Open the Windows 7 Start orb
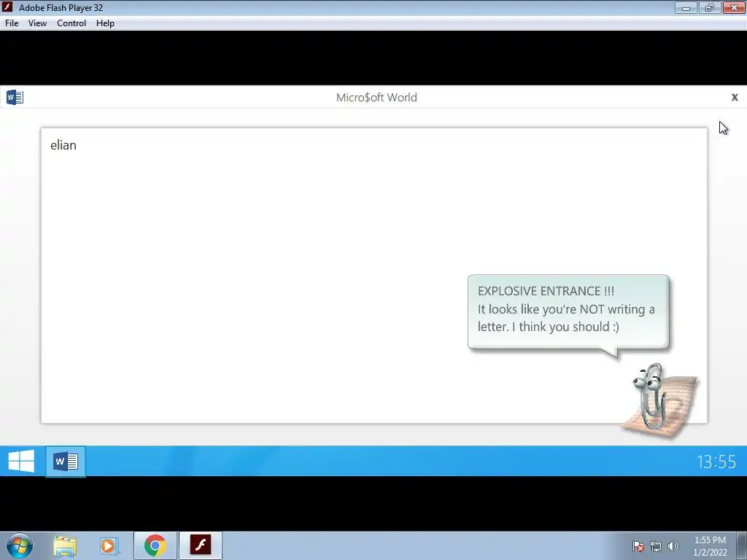 click(20, 545)
